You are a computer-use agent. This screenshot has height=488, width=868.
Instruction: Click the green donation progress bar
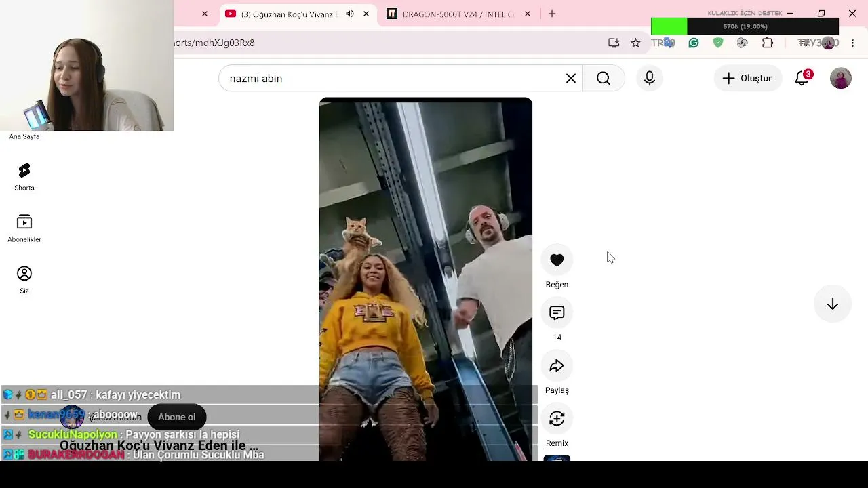pyautogui.click(x=745, y=26)
